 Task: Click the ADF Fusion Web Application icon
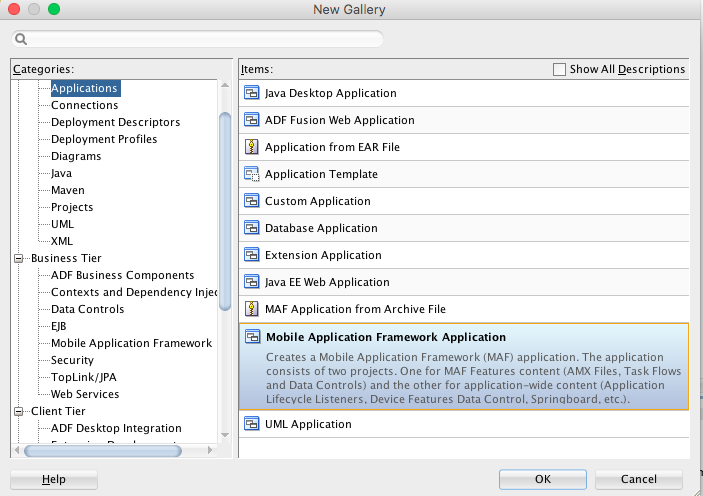click(252, 120)
